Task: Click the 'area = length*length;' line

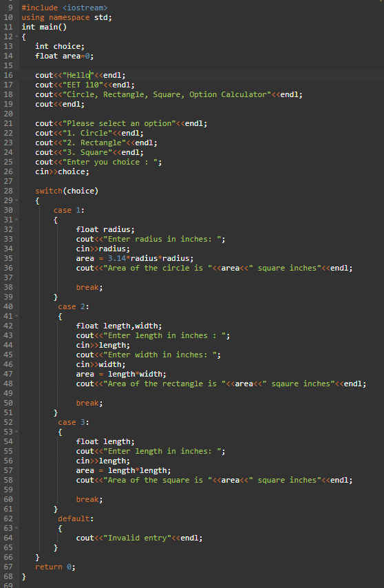Action: tap(124, 471)
